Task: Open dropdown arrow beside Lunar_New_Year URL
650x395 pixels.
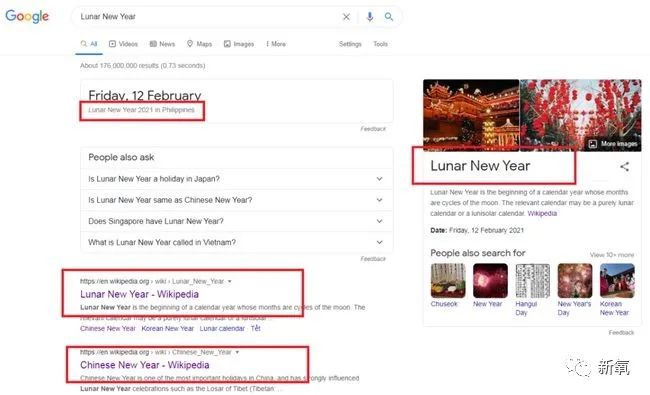Action: [230, 281]
